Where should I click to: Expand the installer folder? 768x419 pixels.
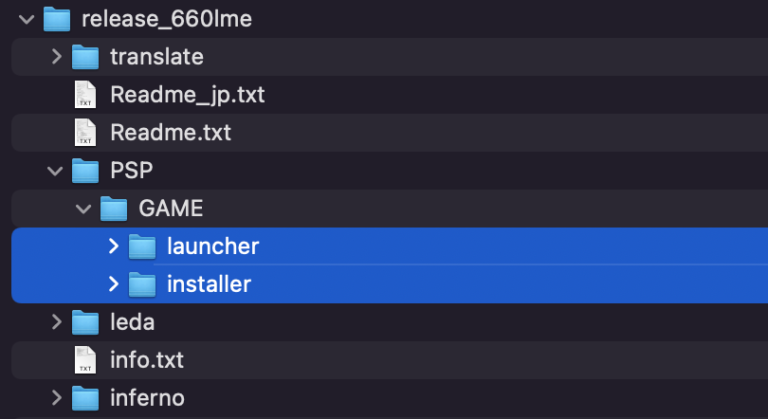click(x=113, y=284)
